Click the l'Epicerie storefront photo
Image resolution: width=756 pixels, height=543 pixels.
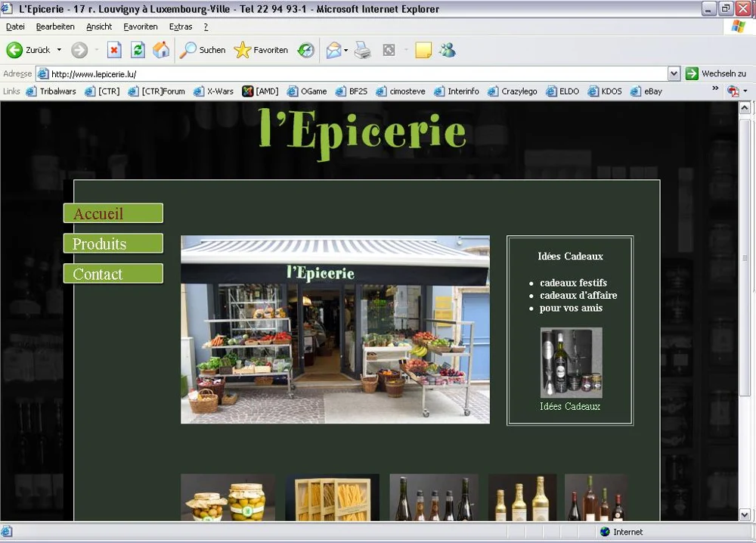point(335,330)
